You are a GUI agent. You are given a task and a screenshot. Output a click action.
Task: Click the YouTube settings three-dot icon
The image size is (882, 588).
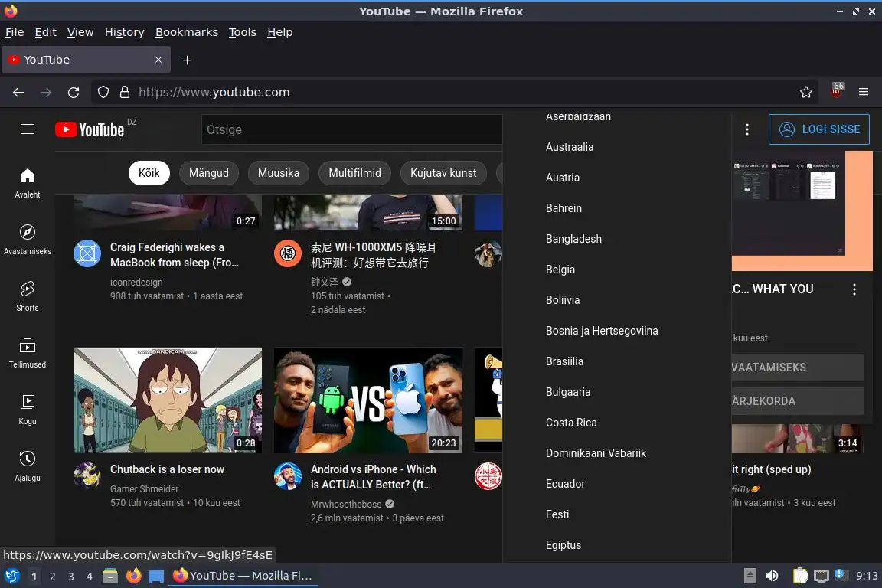pos(747,130)
